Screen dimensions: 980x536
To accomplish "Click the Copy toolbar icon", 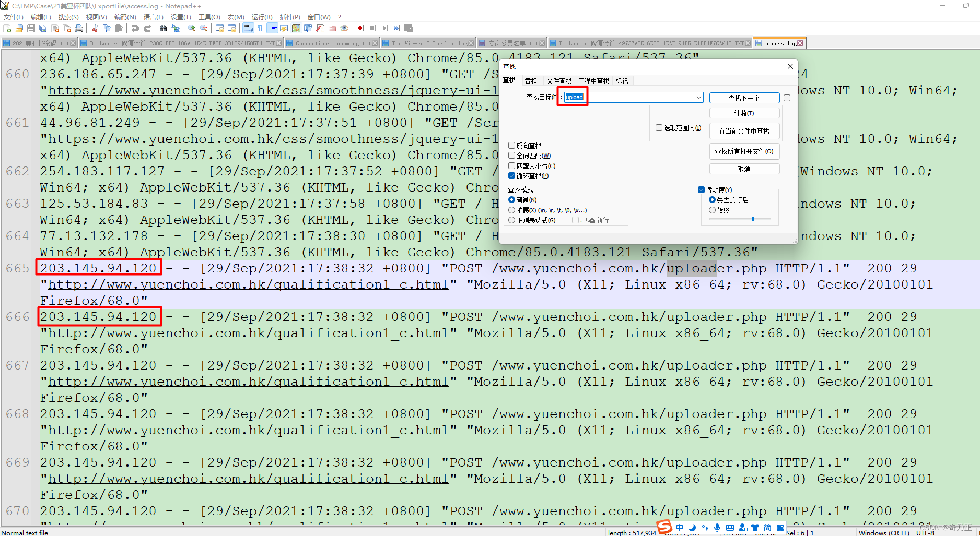I will click(x=107, y=28).
